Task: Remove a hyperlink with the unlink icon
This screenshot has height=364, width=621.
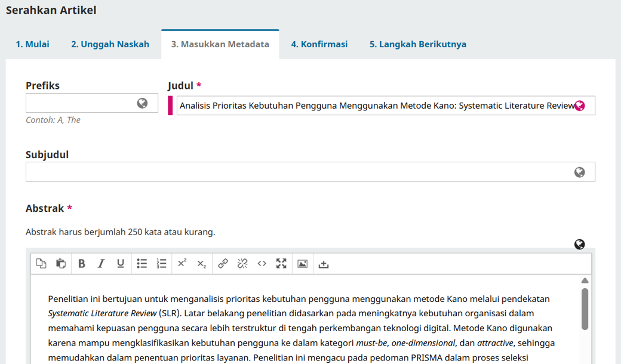Action: coord(242,263)
